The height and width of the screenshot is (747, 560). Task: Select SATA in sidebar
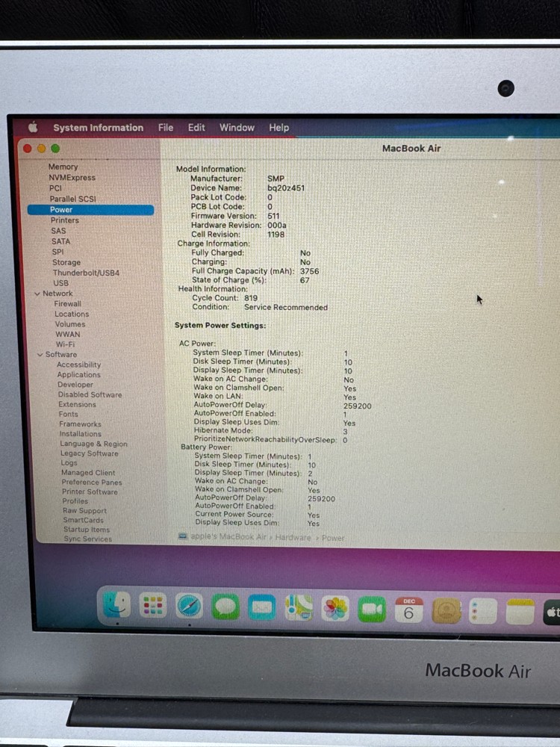[x=61, y=241]
